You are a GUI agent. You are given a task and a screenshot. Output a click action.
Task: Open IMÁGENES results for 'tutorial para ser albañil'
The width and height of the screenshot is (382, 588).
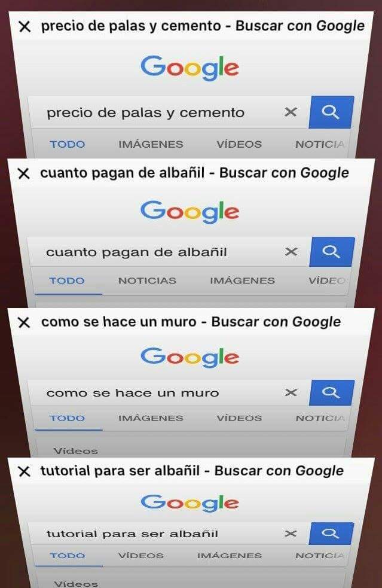(x=230, y=555)
